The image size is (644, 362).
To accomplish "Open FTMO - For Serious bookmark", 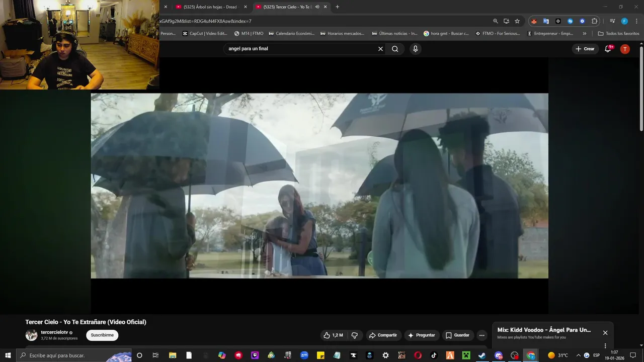I will [x=498, y=34].
